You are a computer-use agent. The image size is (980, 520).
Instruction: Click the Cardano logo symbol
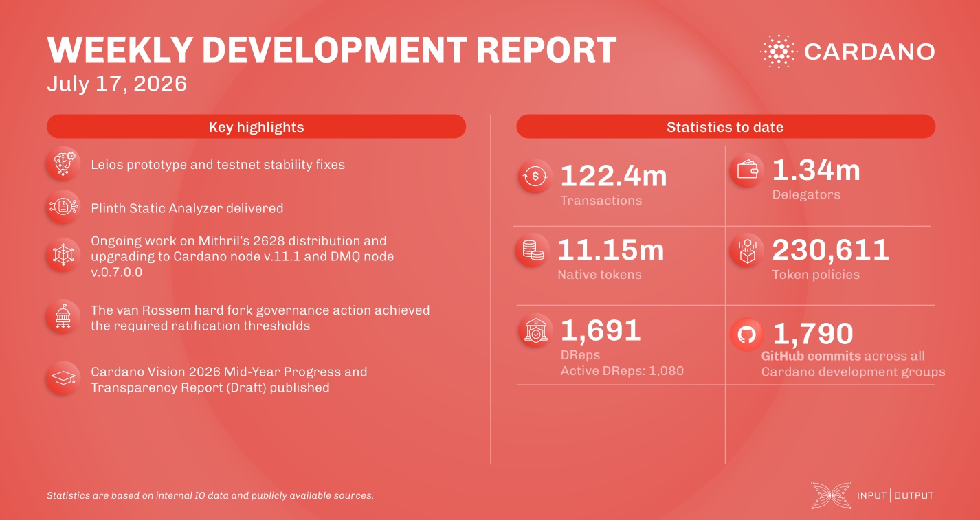click(x=777, y=52)
